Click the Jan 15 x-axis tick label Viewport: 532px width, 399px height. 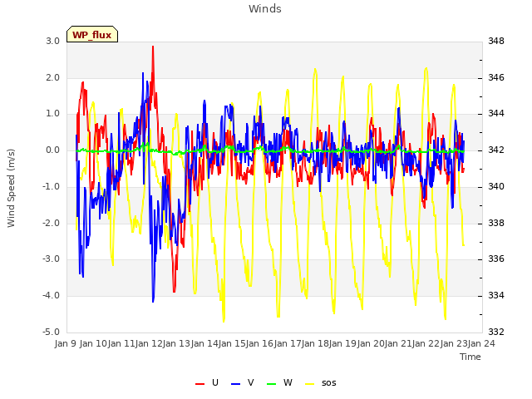[x=231, y=343]
